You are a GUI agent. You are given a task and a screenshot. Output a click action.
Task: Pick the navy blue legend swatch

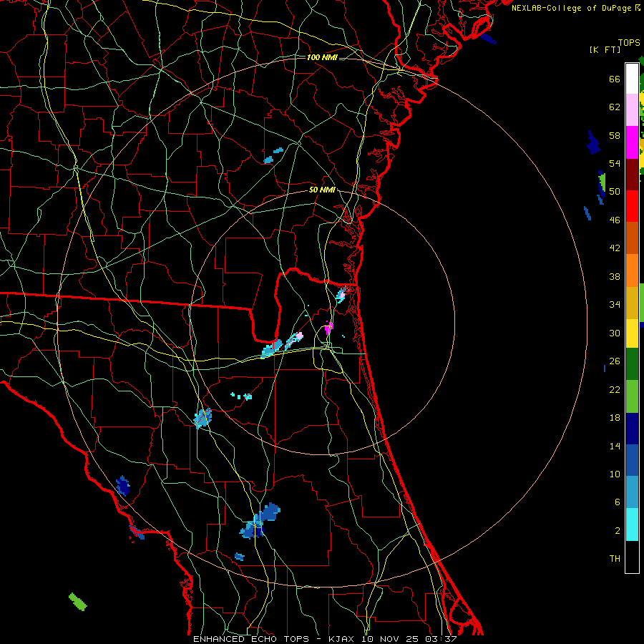pyautogui.click(x=632, y=429)
